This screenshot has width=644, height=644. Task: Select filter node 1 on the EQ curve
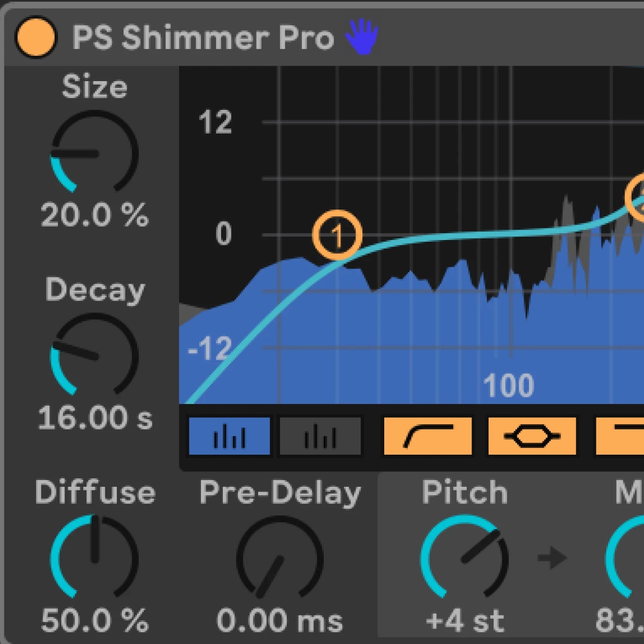click(x=337, y=235)
